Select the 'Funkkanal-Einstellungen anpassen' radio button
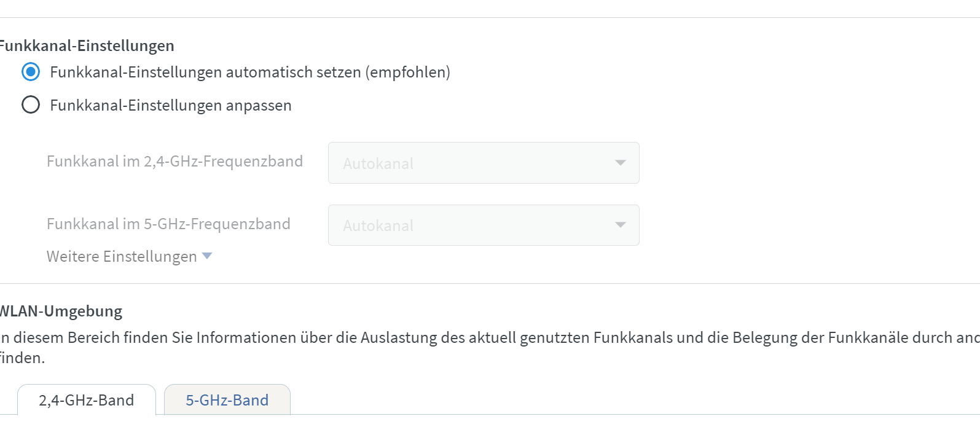Screen dimensions: 980x435 coord(31,105)
